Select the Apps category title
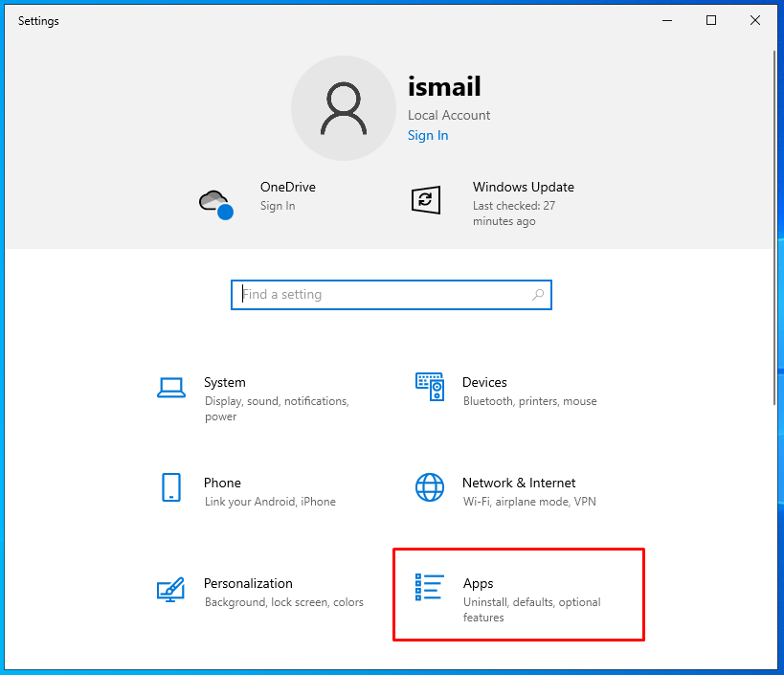 pyautogui.click(x=478, y=583)
